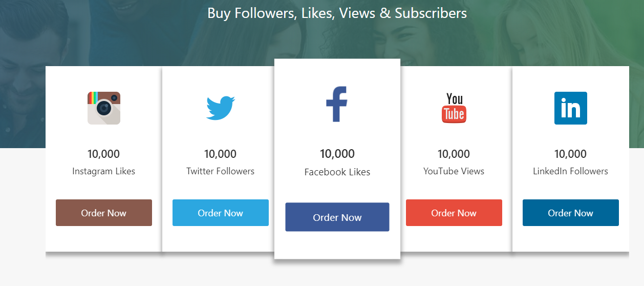Select the Instagram Likes label
Screen dimensions: 644x286
click(x=104, y=171)
